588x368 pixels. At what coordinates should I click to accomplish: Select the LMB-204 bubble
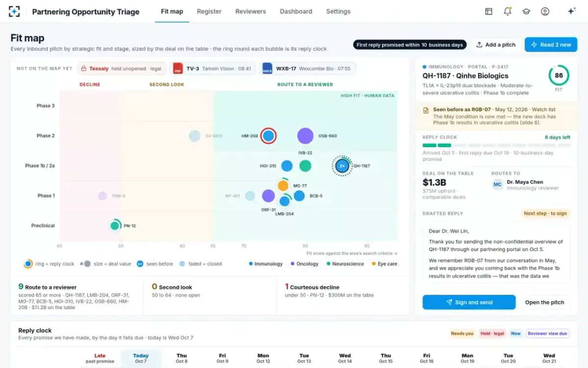coord(285,201)
